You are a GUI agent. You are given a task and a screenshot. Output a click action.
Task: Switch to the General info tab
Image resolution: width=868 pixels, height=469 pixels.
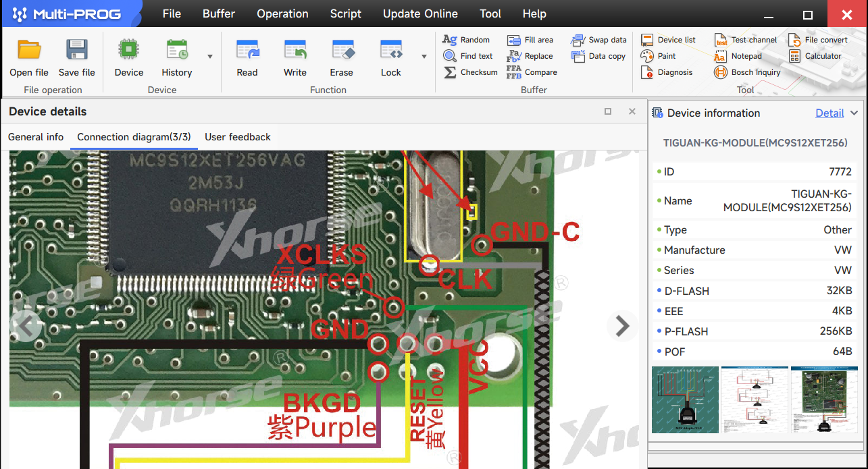[36, 137]
